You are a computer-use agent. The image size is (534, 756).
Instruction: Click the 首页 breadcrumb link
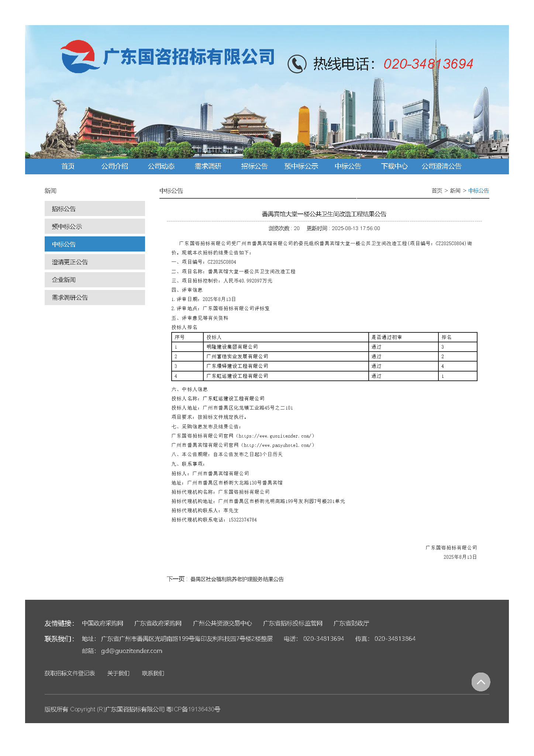(437, 191)
